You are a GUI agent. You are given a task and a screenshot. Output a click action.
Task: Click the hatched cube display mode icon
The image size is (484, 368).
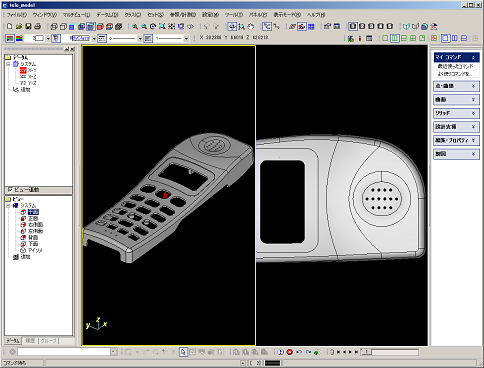coord(118,26)
